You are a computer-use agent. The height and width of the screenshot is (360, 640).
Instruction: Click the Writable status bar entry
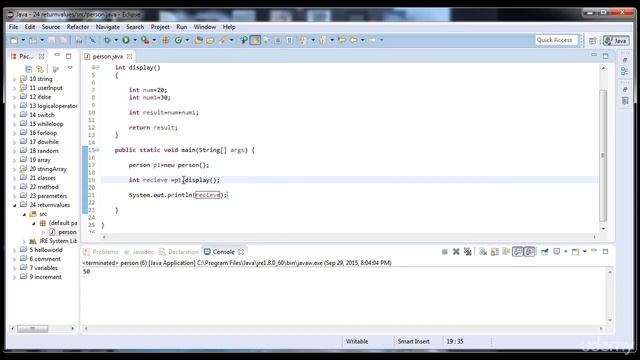tap(357, 342)
